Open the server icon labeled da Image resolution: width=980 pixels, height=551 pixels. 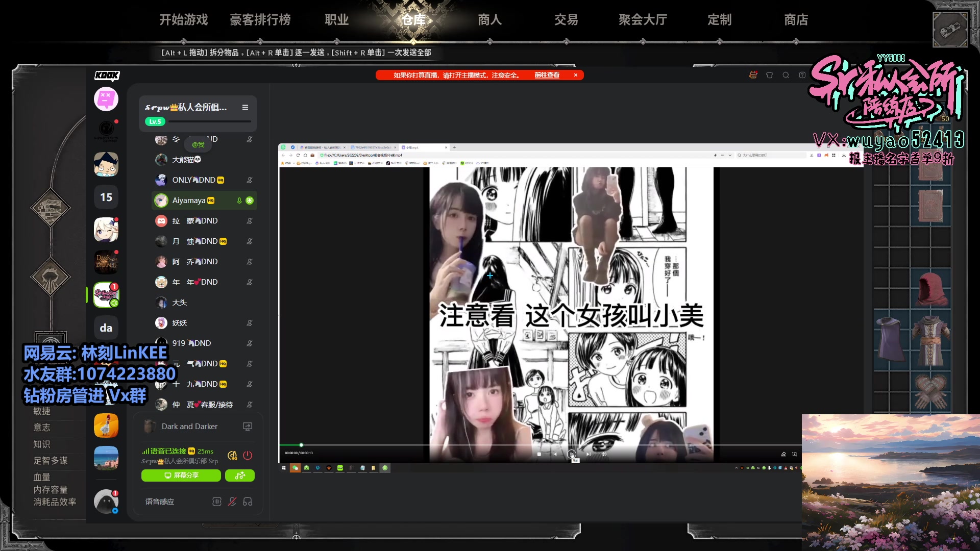(x=106, y=328)
